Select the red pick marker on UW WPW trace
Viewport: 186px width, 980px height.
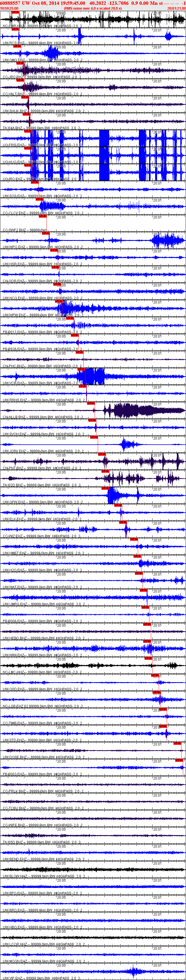point(59,301)
